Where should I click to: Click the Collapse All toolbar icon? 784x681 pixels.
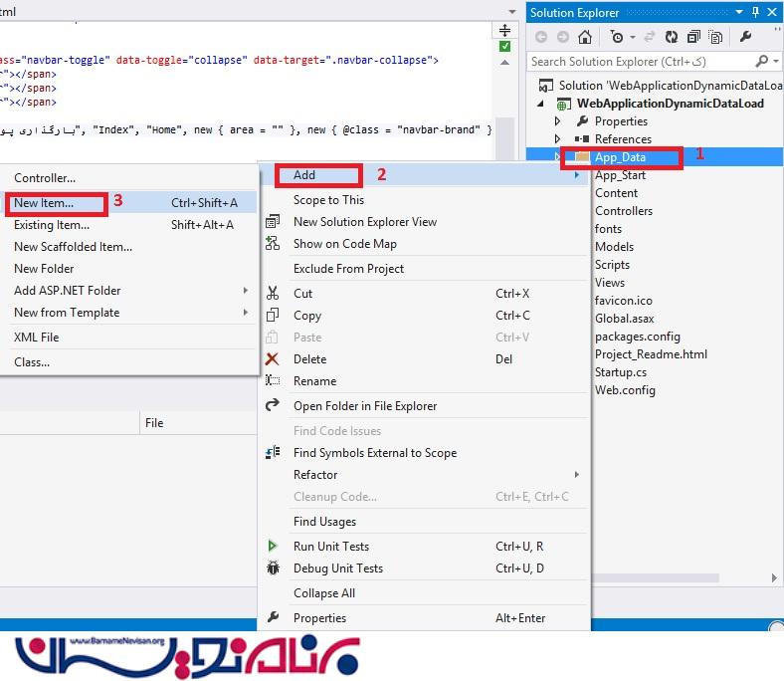691,37
